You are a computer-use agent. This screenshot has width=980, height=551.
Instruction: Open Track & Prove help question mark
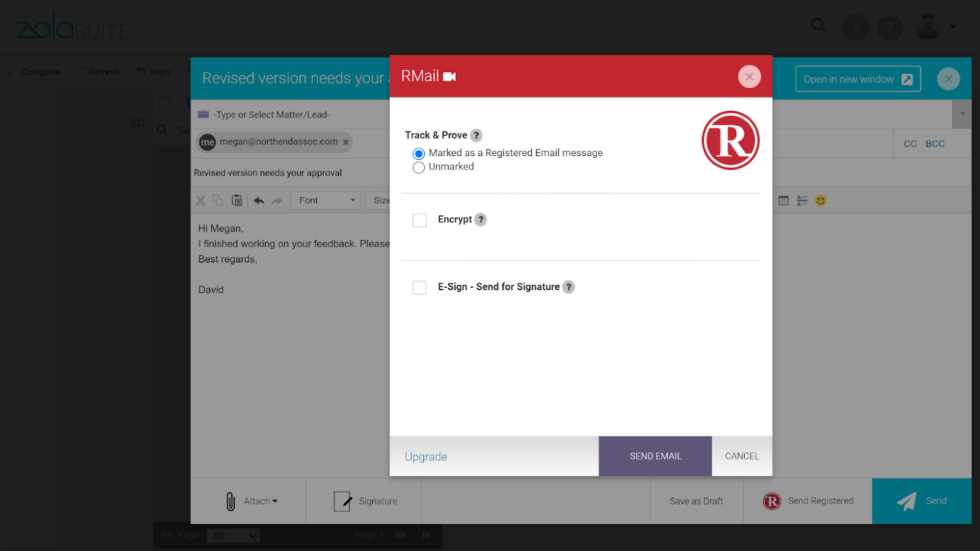coord(477,135)
